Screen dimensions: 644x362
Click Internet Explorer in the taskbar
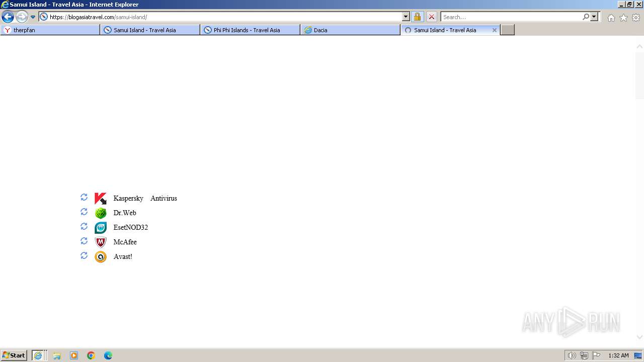(39, 355)
